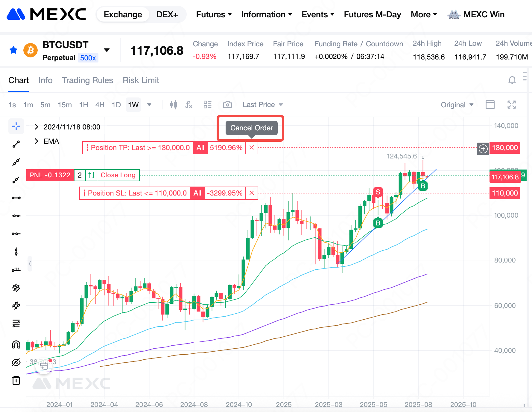This screenshot has width=532, height=412.
Task: Activate the magnet snap tool
Action: pyautogui.click(x=16, y=345)
